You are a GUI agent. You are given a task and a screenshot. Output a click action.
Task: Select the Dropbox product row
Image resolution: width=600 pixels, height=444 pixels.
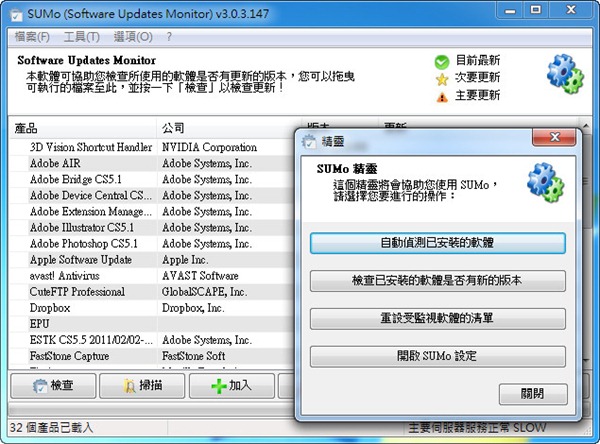[x=152, y=308]
